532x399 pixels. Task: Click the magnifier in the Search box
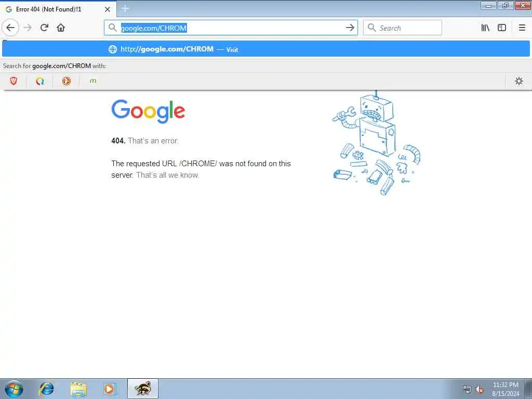coord(372,28)
